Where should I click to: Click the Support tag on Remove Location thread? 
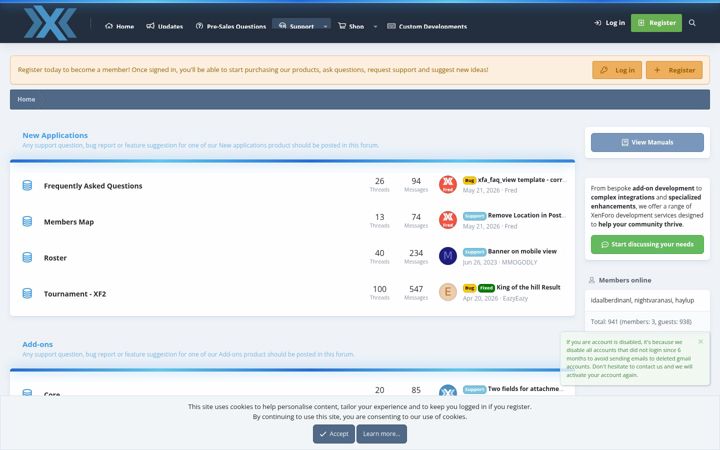tap(474, 216)
